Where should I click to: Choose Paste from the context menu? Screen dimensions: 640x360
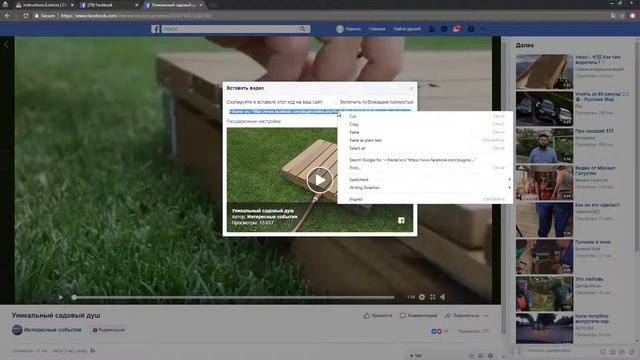click(425, 132)
